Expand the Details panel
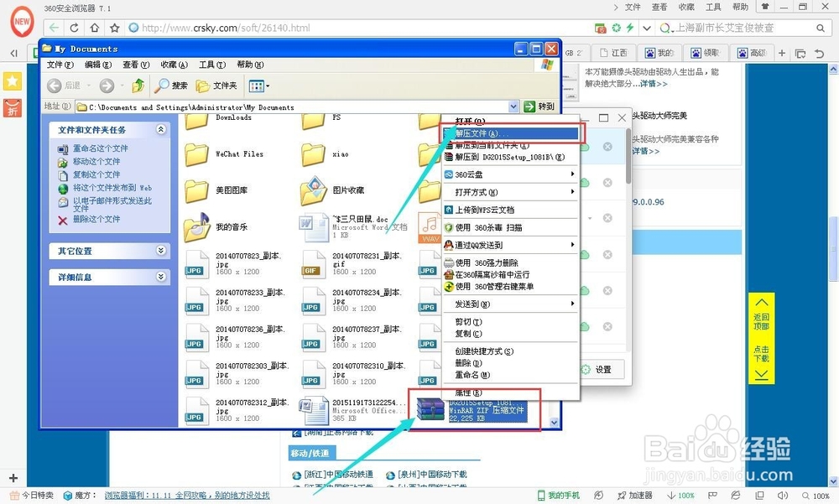The height and width of the screenshot is (504, 839). point(160,277)
